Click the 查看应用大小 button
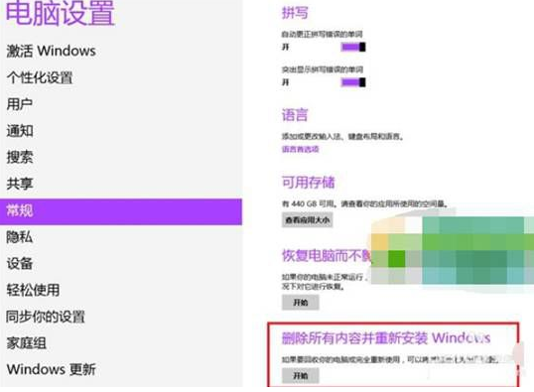This screenshot has height=392, width=534. pyautogui.click(x=307, y=220)
